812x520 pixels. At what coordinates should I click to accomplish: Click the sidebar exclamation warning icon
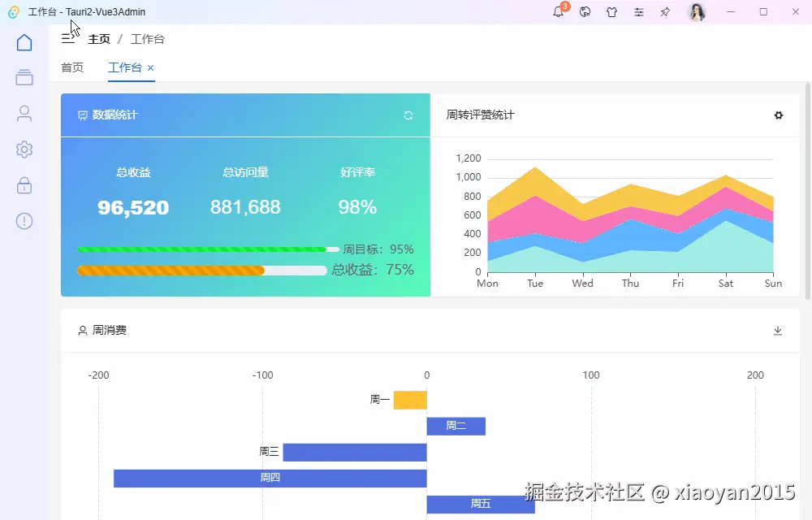[24, 221]
